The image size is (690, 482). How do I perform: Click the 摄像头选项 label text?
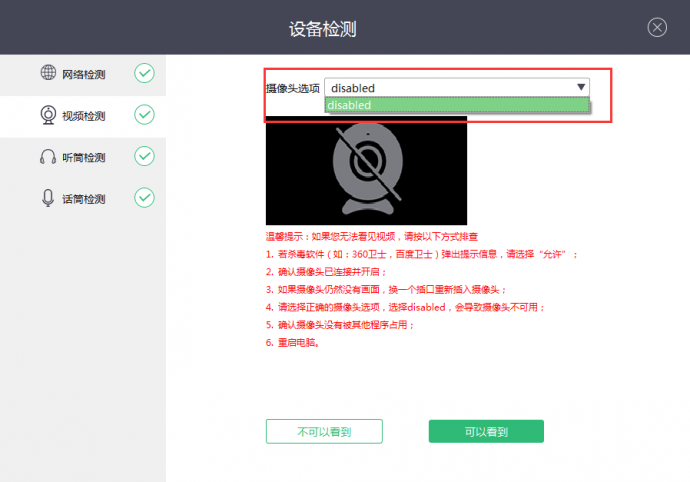[292, 89]
